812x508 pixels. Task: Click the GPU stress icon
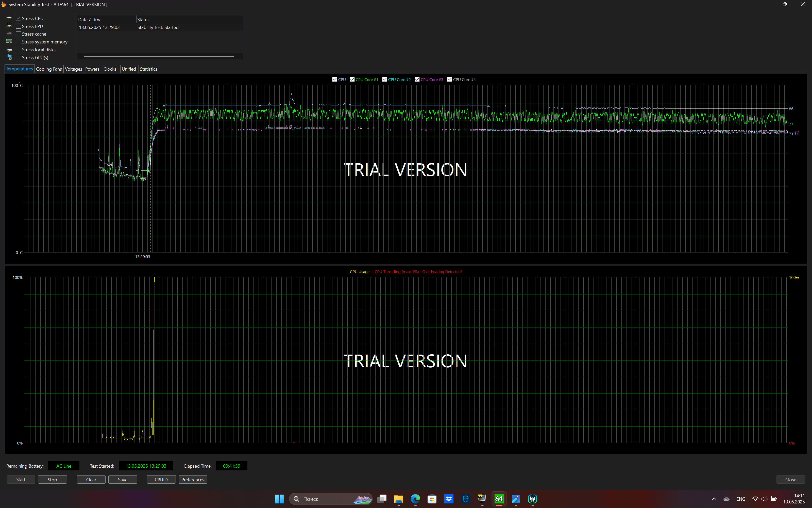click(10, 57)
